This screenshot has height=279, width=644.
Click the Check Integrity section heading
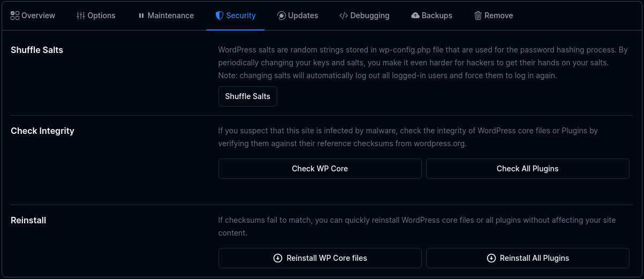42,131
